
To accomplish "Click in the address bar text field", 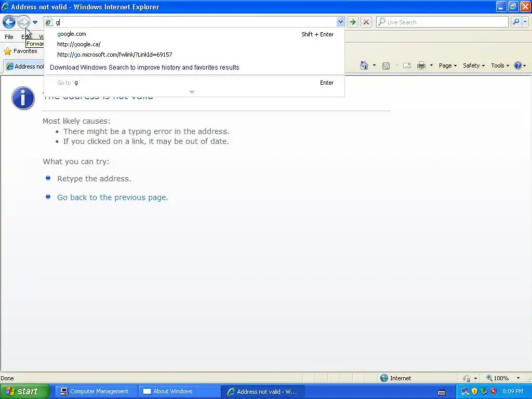I will click(x=195, y=22).
